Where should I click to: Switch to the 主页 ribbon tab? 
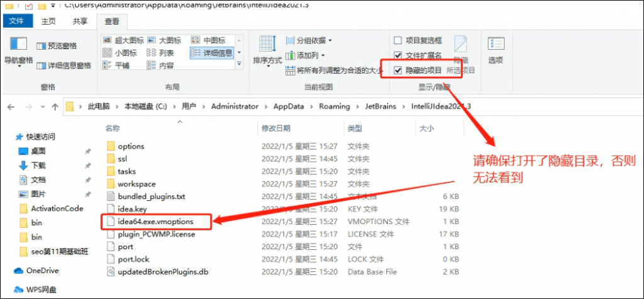pyautogui.click(x=48, y=21)
